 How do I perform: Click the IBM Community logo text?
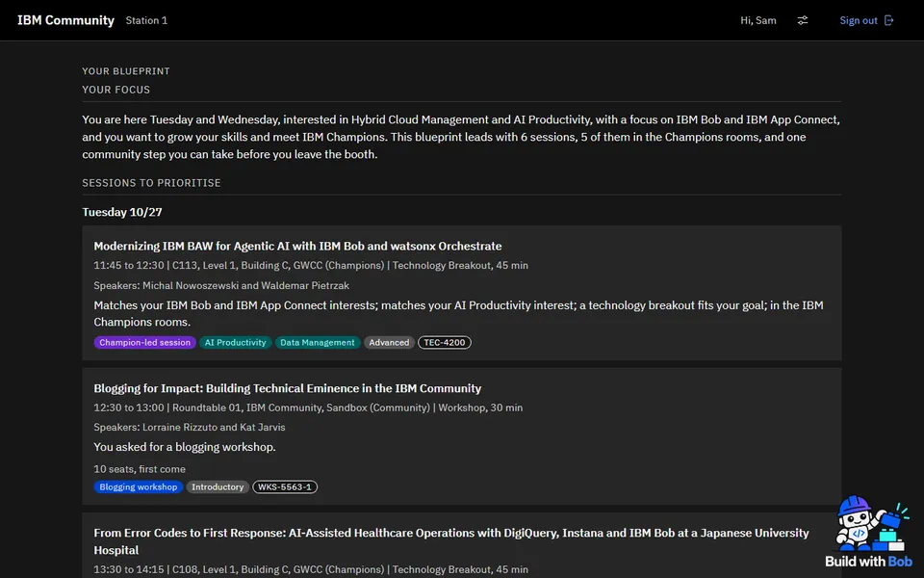click(66, 20)
